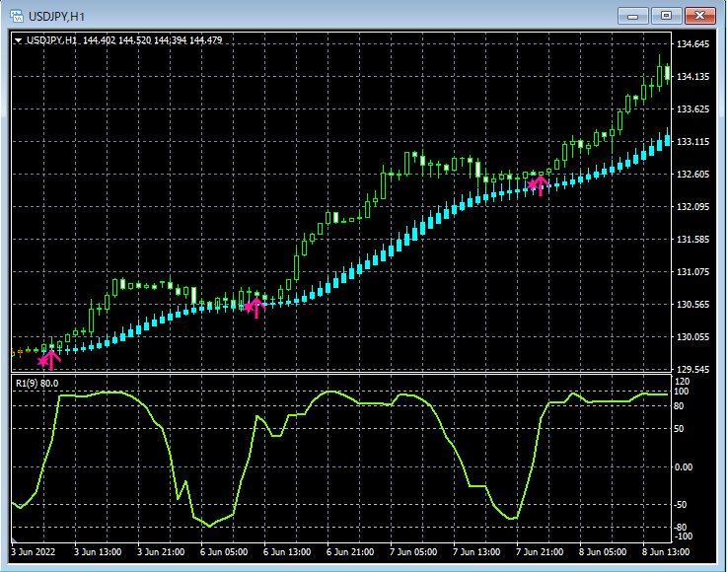The width and height of the screenshot is (728, 572).
Task: Click the 133.115 price scale label
Action: [693, 142]
